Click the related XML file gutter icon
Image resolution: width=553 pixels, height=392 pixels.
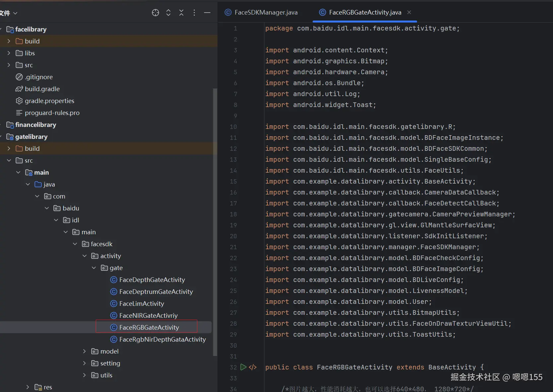253,367
